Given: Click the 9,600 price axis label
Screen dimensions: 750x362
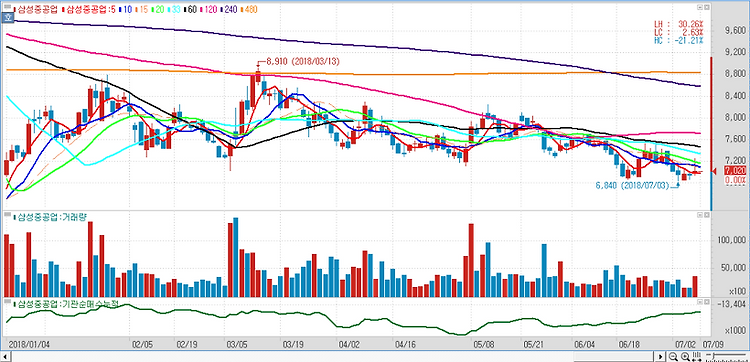Looking at the screenshot, I should pyautogui.click(x=736, y=30).
